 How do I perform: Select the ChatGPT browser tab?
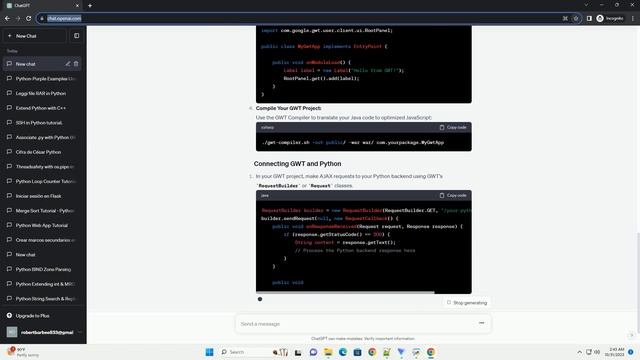(x=42, y=6)
